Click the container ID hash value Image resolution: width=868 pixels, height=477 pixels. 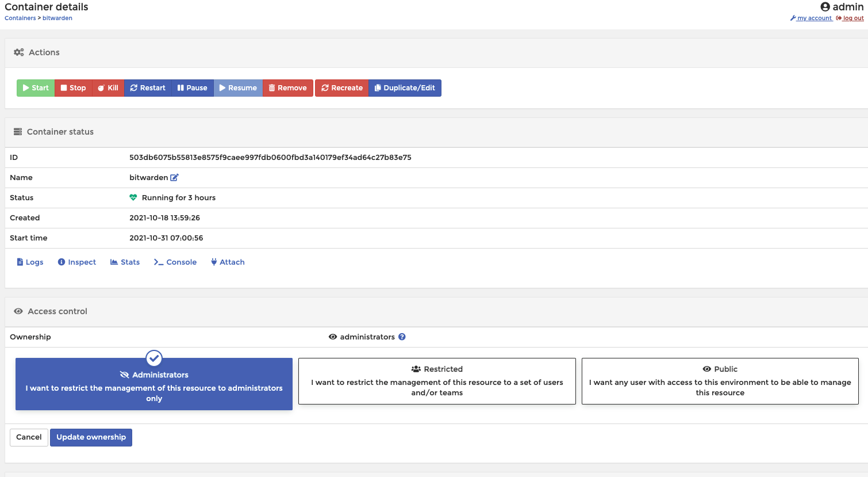coord(270,158)
